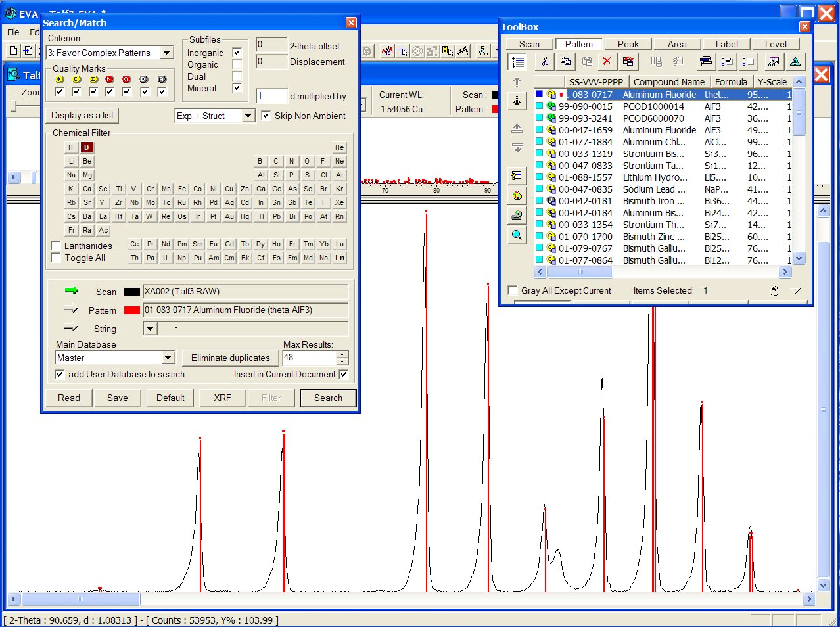
Task: Click the red X delete icon in ToolBox
Action: 607,61
